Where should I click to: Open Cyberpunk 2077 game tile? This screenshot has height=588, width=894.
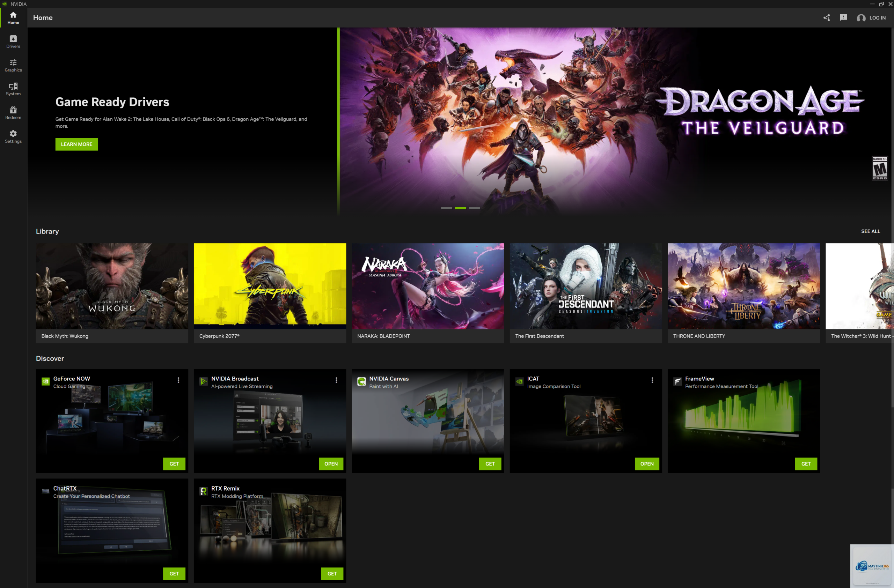pyautogui.click(x=270, y=293)
